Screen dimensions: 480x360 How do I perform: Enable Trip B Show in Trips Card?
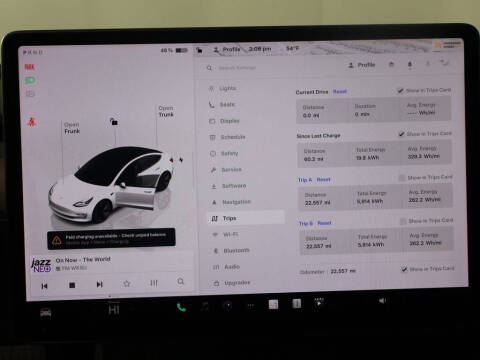pyautogui.click(x=403, y=221)
